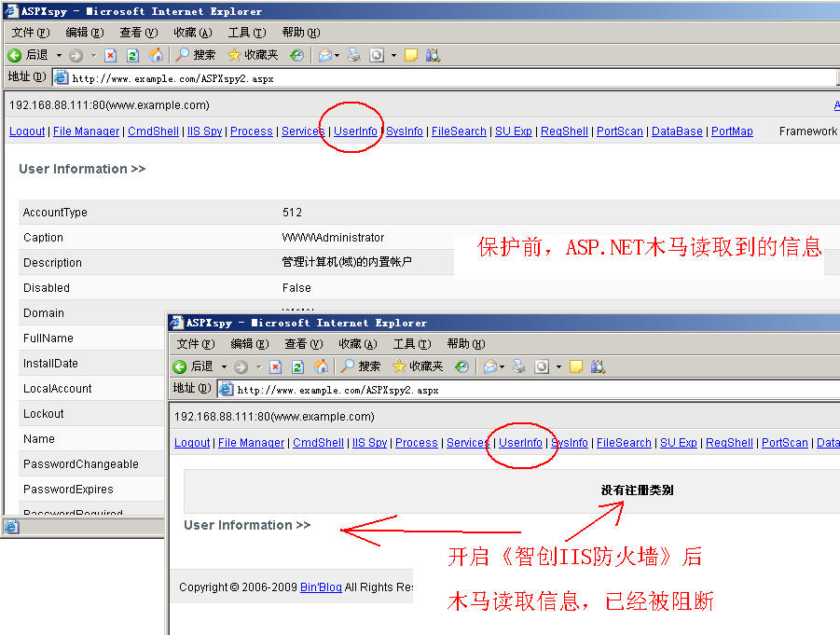The image size is (840, 635).
Task: Click Research icon in front IE toolbar
Action: [x=598, y=366]
